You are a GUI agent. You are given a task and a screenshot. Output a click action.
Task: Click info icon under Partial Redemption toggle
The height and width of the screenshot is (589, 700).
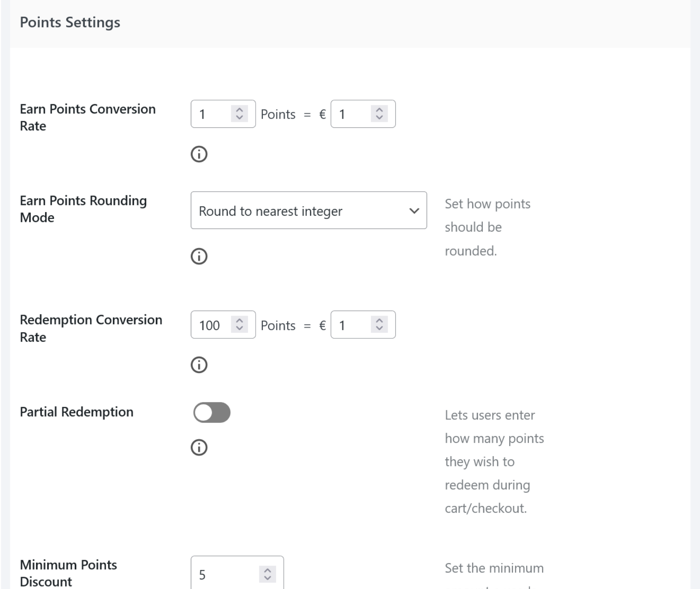199,448
